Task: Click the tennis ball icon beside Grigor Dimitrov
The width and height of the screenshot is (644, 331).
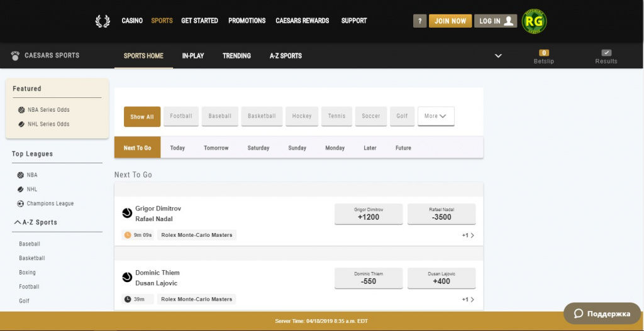Action: tap(127, 213)
